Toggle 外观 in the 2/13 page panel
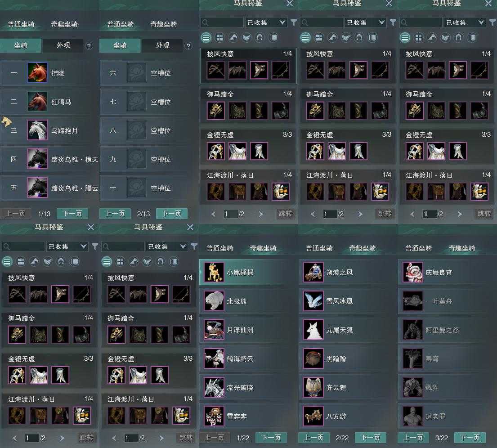The height and width of the screenshot is (448, 497). click(x=162, y=45)
